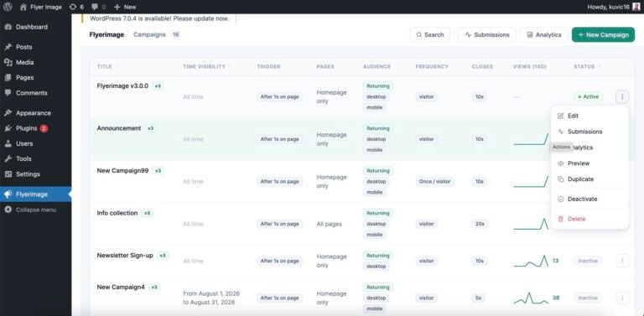Sort by the Title column

[x=107, y=66]
